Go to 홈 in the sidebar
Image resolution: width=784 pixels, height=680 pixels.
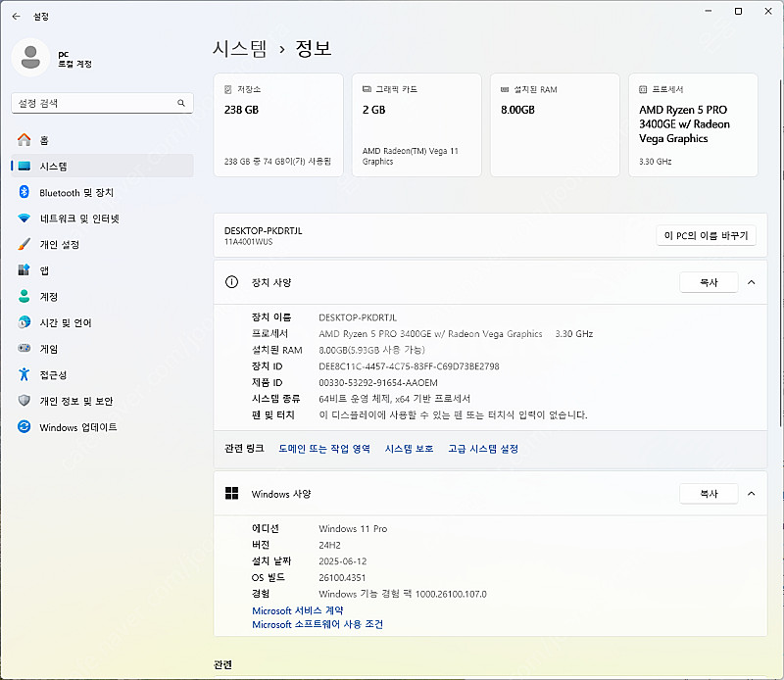pyautogui.click(x=102, y=140)
